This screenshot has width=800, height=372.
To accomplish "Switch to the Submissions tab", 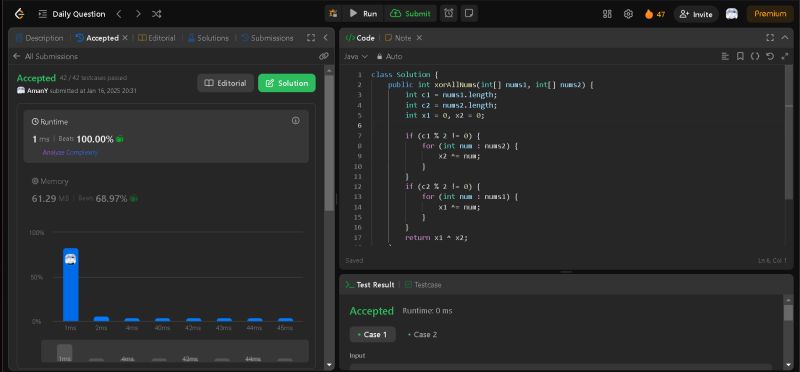I will coord(267,38).
